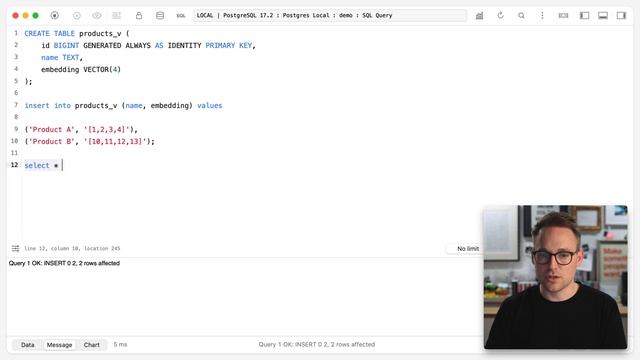Click the green zoom window button
This screenshot has height=360, width=640.
(36, 16)
